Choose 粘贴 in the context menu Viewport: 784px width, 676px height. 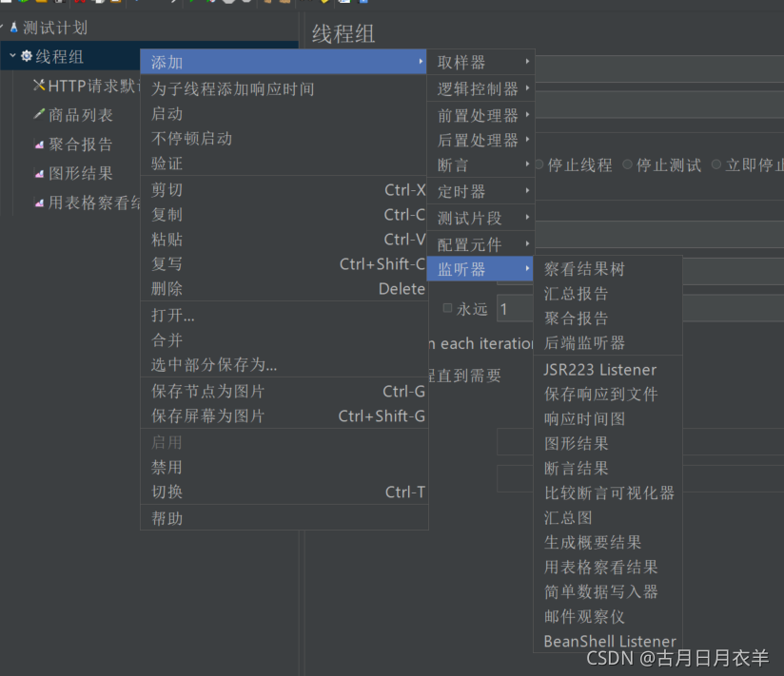point(284,240)
